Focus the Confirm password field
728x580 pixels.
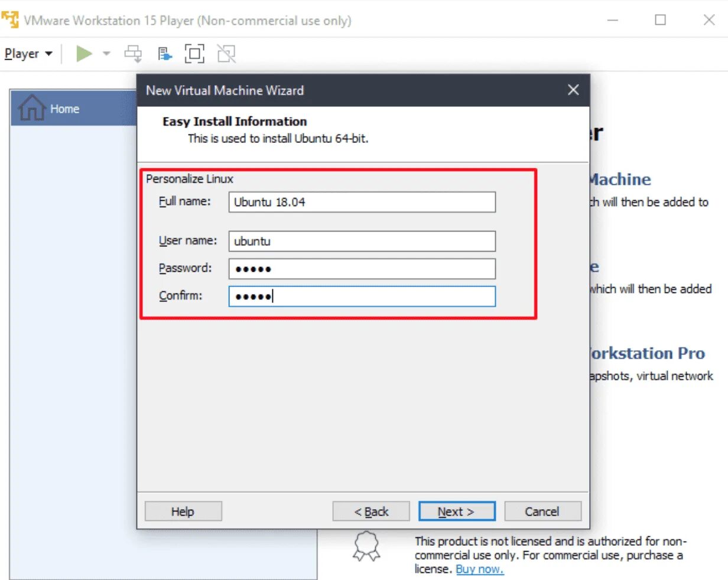coord(362,296)
